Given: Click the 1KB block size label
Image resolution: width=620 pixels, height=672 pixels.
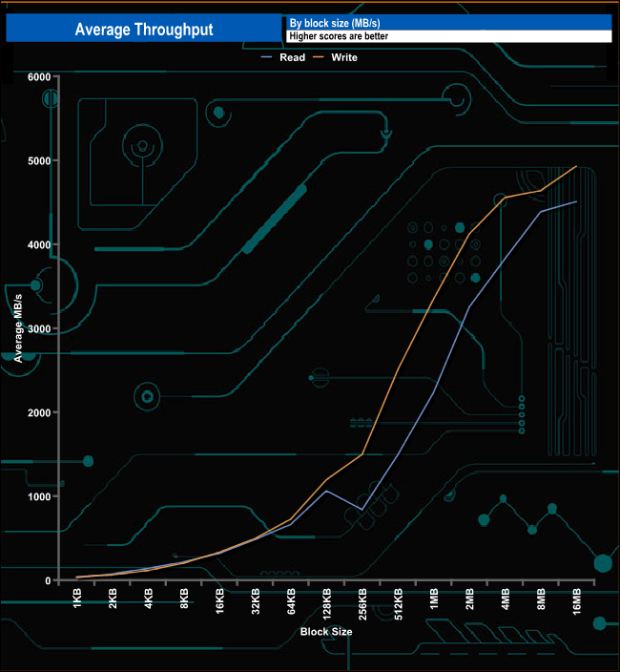Looking at the screenshot, I should (77, 603).
